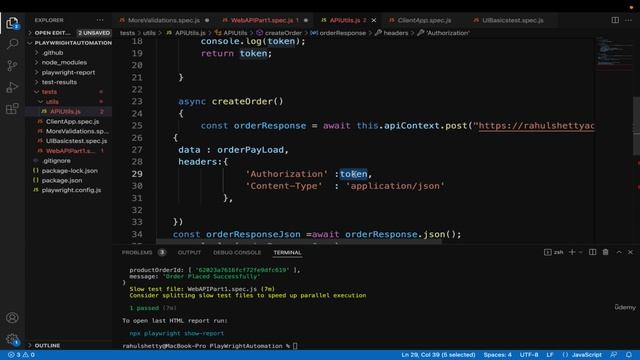
Task: Open the zsh terminal profile indicator
Action: tap(553, 252)
